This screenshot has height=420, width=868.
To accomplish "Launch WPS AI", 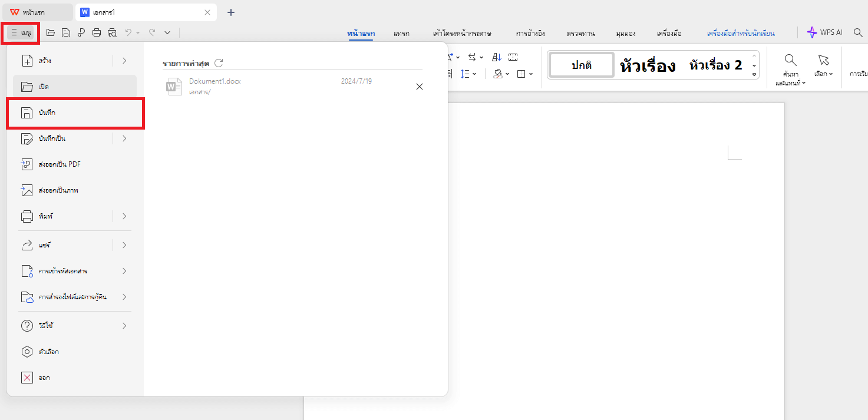I will [x=825, y=32].
